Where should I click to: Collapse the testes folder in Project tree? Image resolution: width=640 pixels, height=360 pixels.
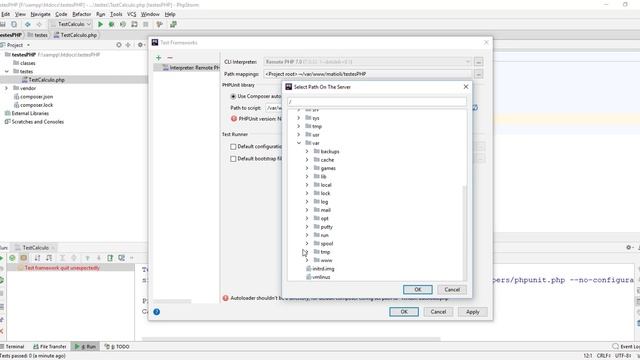[x=6, y=71]
